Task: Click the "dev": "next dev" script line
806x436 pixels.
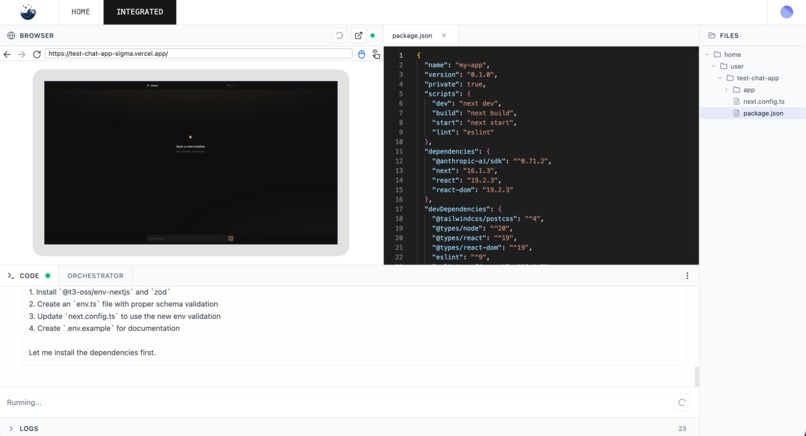Action: [466, 103]
